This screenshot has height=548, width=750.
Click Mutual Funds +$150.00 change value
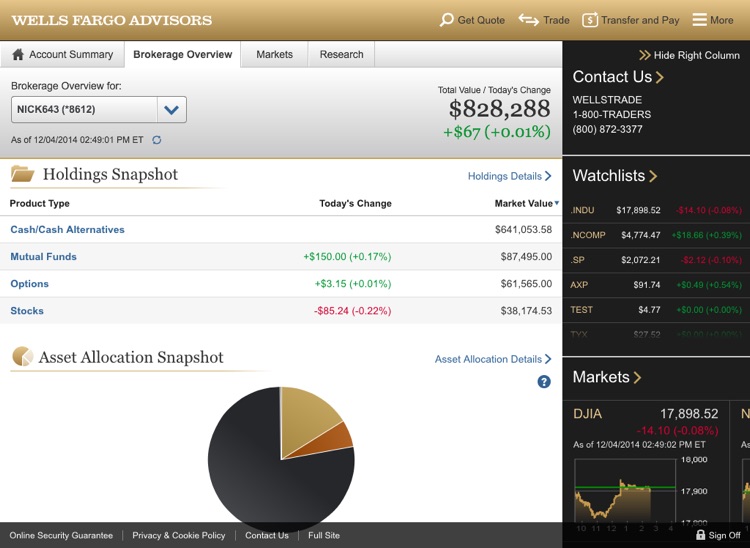(x=347, y=257)
